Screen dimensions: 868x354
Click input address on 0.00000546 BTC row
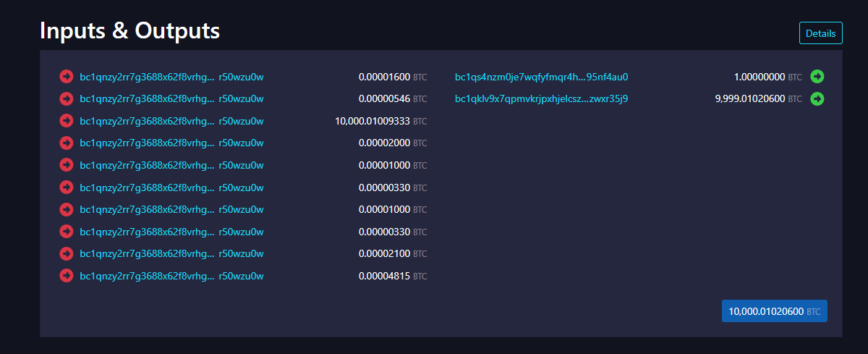click(x=171, y=98)
